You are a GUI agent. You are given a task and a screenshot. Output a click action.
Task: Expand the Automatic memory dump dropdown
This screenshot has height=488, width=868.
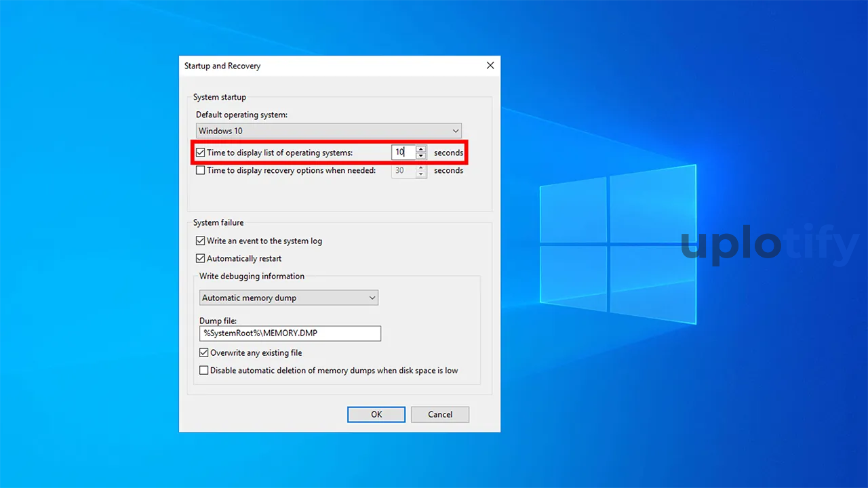[289, 298]
